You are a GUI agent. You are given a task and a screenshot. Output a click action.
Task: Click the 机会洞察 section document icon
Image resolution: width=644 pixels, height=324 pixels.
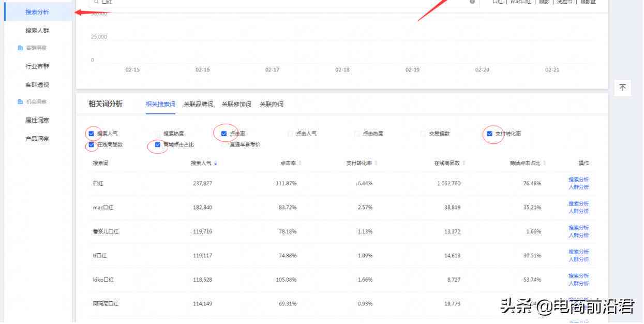tap(20, 102)
